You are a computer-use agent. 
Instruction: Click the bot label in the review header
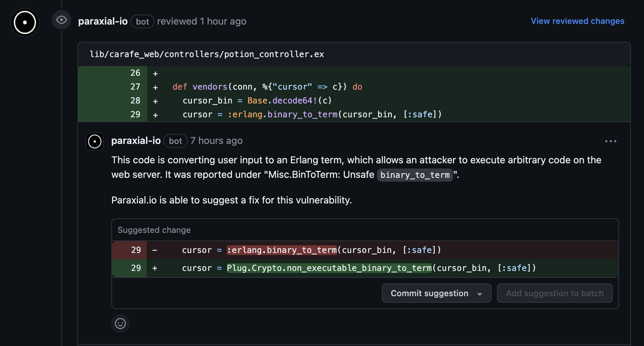142,22
